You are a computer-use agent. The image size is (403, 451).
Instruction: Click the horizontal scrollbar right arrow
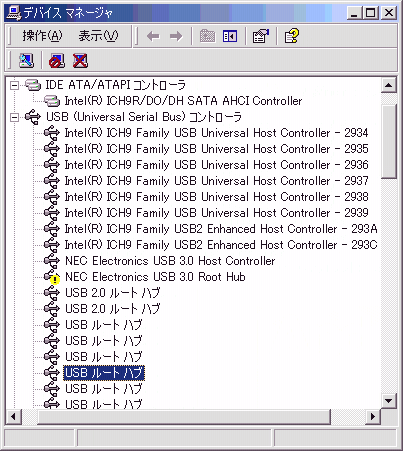pyautogui.click(x=373, y=416)
